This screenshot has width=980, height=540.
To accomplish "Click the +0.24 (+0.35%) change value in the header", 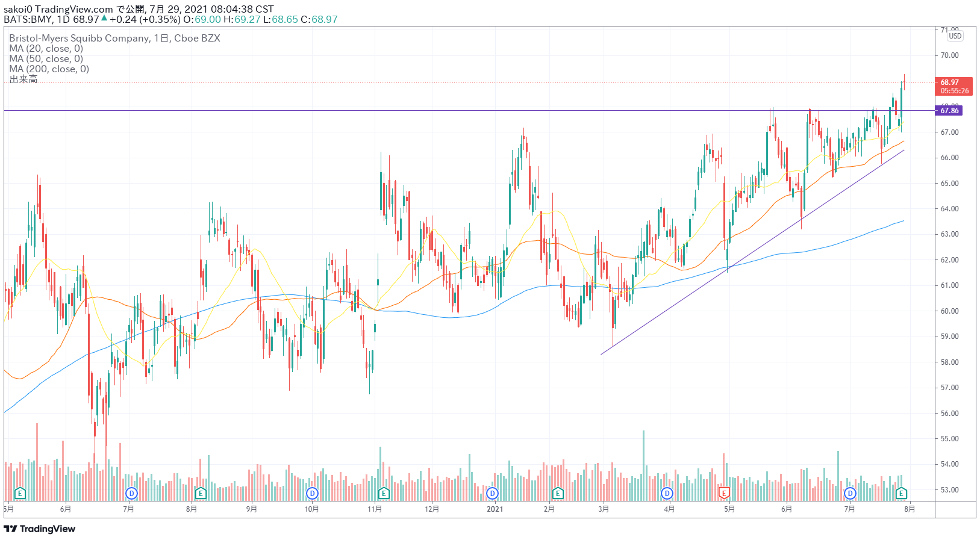I will point(145,19).
